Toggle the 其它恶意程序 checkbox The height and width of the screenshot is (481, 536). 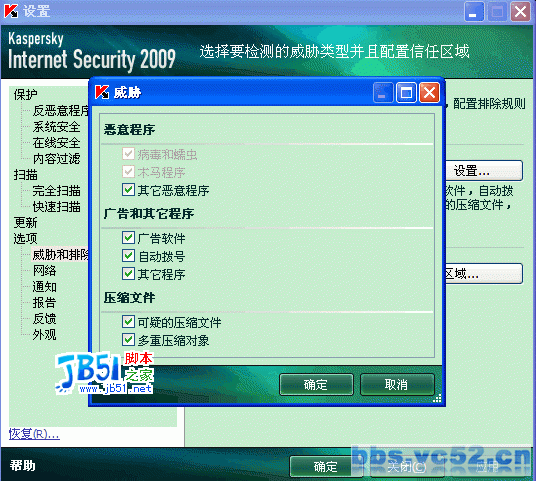129,190
